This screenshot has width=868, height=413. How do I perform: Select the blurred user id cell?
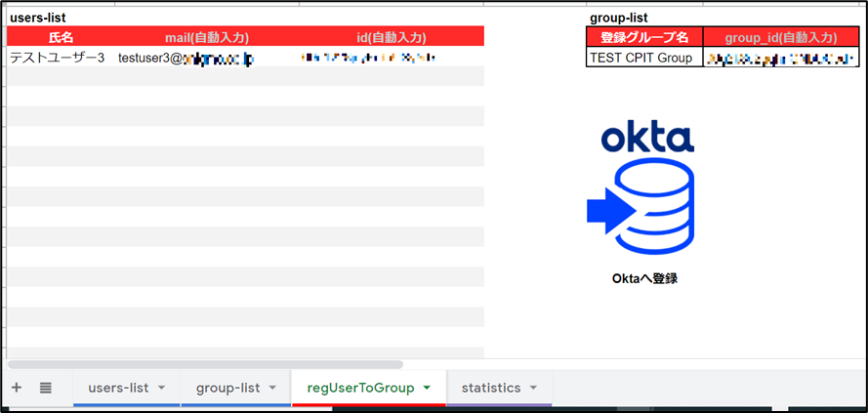(392, 57)
